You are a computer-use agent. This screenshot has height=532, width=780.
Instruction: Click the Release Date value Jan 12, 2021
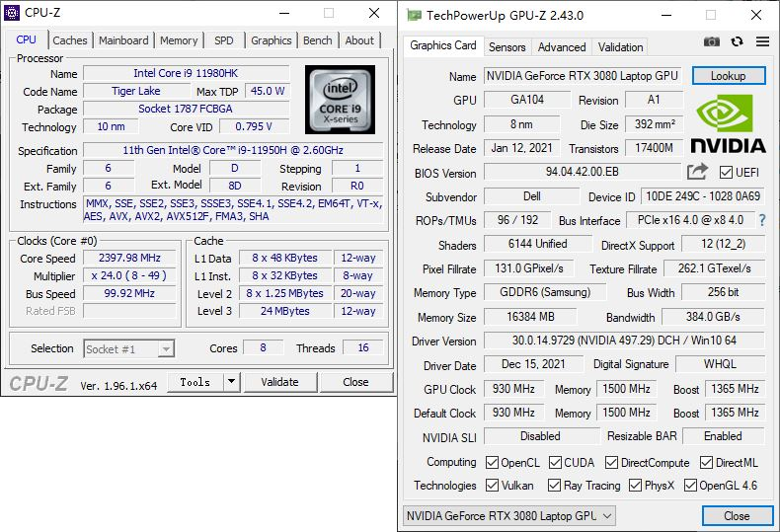point(522,148)
